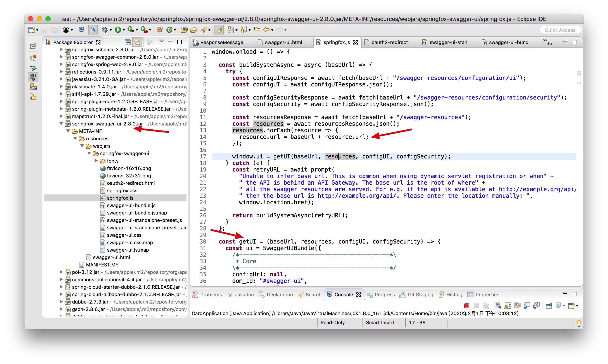Click the Quick Access search field
608x364 pixels.
point(560,30)
